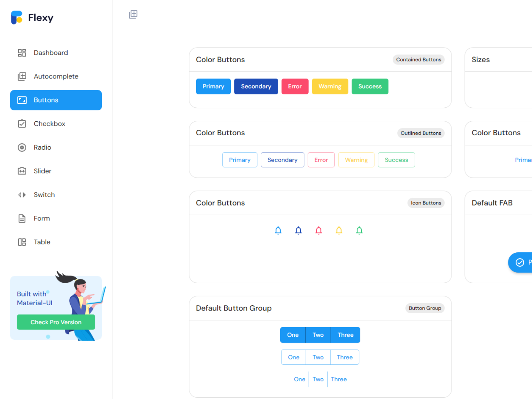Click the Radio sidebar icon

pyautogui.click(x=22, y=147)
